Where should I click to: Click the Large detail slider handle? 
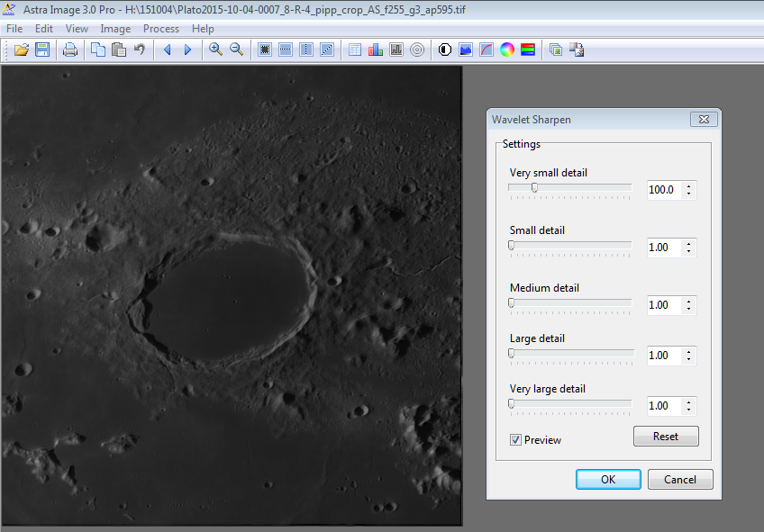(x=511, y=354)
